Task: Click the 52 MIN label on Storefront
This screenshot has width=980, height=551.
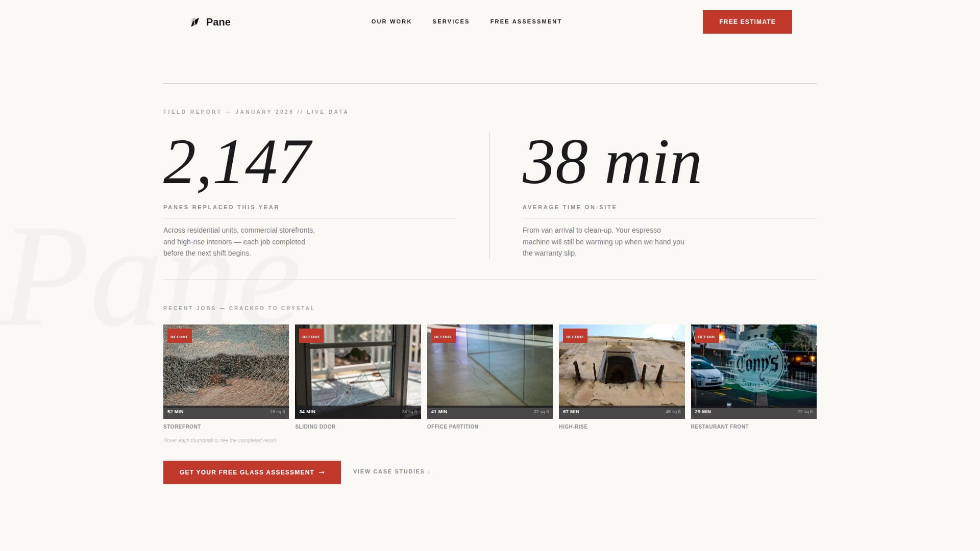Action: click(175, 412)
